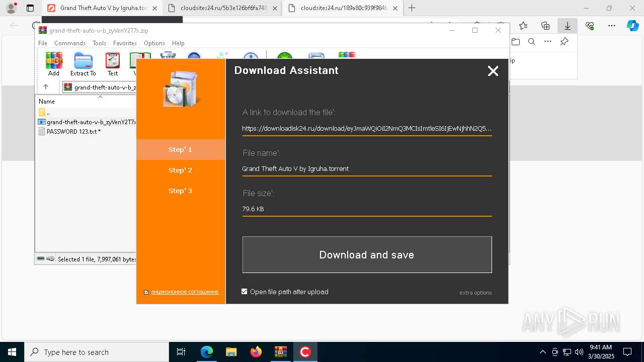The width and height of the screenshot is (644, 362).
Task: Click Download and save button
Action: pos(367,255)
